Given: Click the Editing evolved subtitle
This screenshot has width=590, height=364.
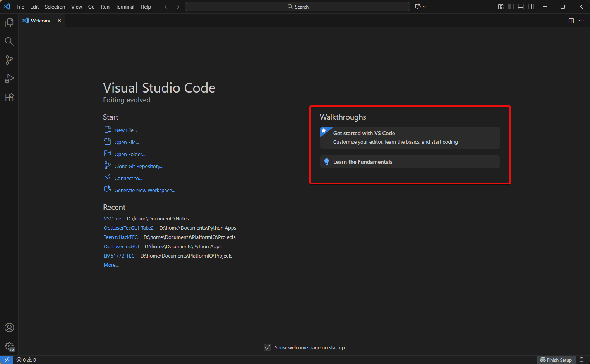Looking at the screenshot, I should click(127, 100).
